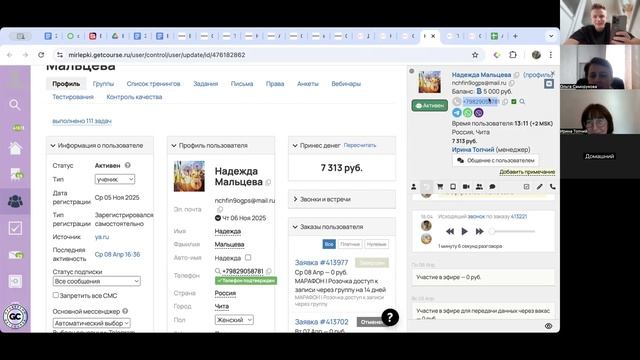Open the browser extensions puzzle icon
Screen dimensions: 640x360
(x=513, y=55)
